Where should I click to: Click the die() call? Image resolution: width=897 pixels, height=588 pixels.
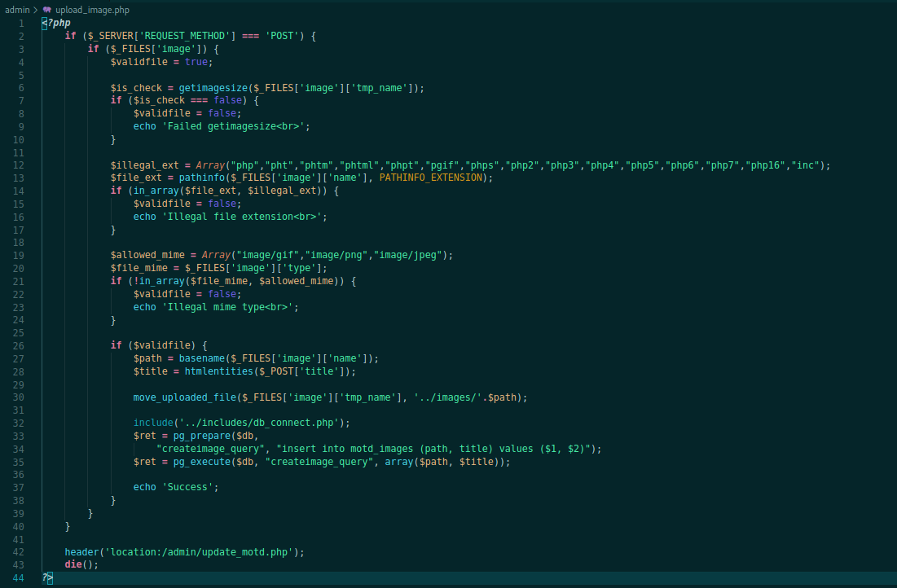coord(81,564)
